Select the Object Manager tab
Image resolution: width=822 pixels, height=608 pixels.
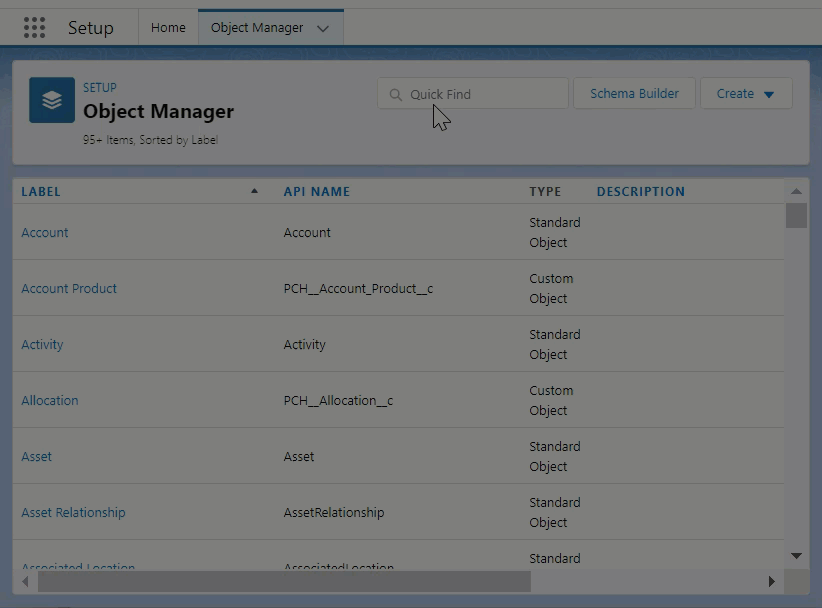pos(257,28)
